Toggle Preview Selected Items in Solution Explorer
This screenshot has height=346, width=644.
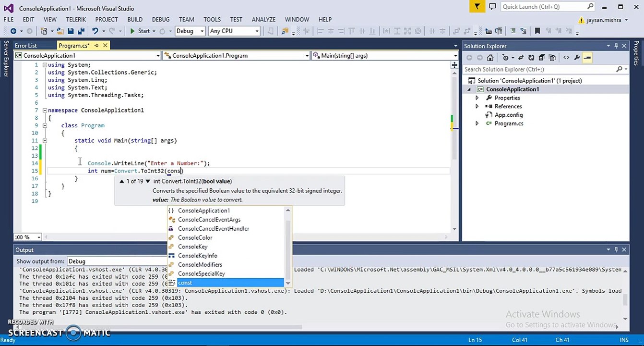coord(587,58)
